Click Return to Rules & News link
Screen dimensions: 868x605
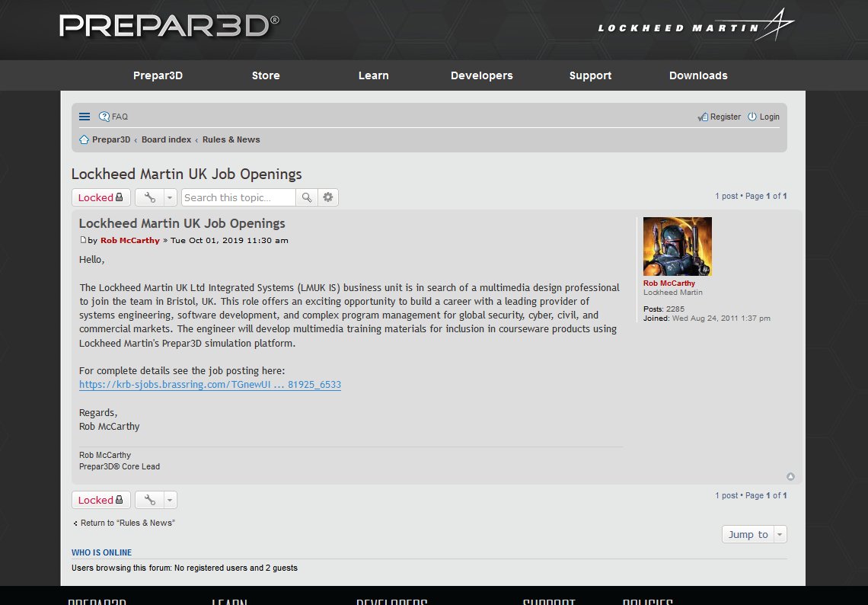tap(127, 523)
